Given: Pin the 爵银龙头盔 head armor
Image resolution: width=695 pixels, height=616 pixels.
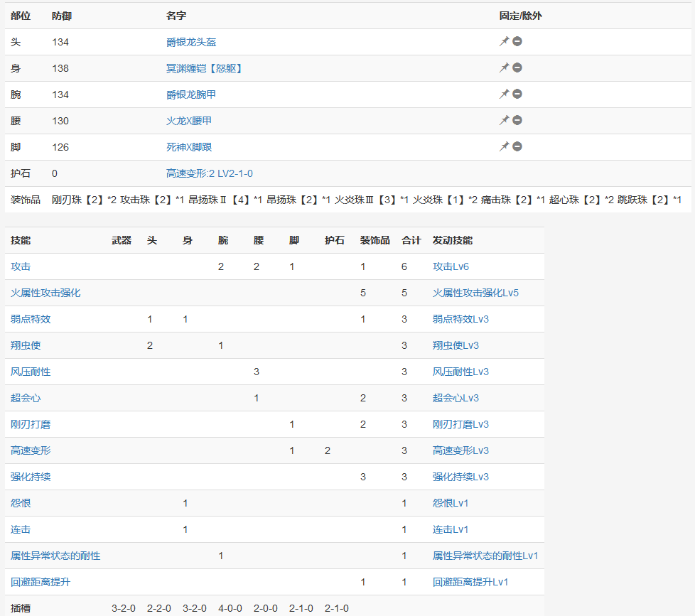Looking at the screenshot, I should [504, 42].
